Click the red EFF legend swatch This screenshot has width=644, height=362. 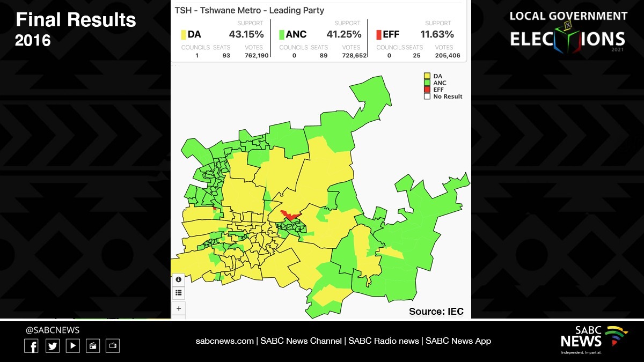[x=427, y=90]
